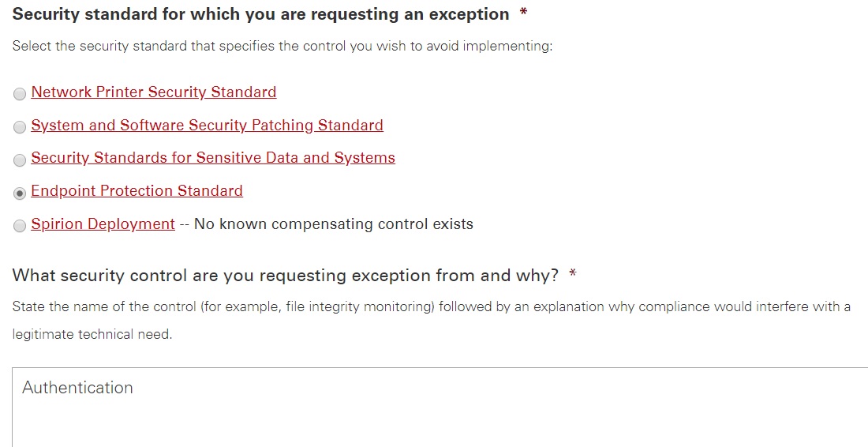Open the Network Printer Security Standard link
The height and width of the screenshot is (447, 868).
click(x=154, y=92)
